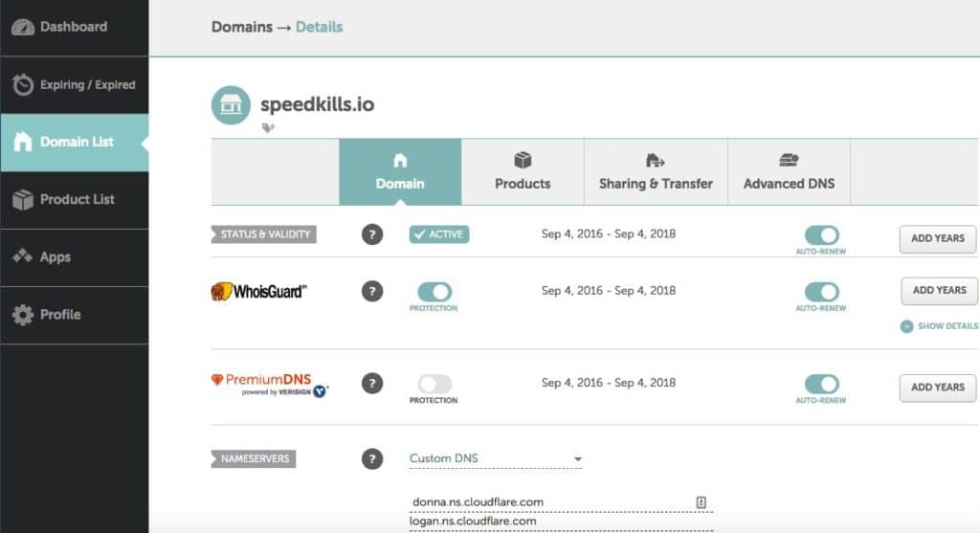Click help icon next to PremiumDNS
980x533 pixels.
pos(372,384)
